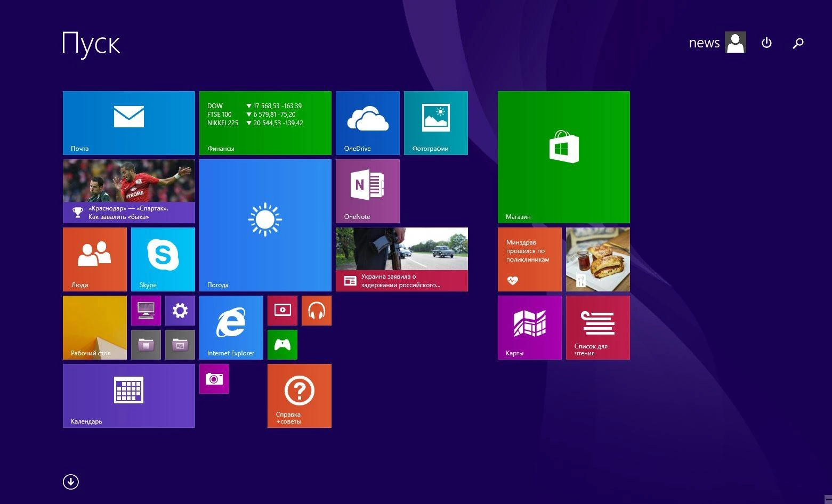
Task: Open the Справка + советы help tile
Action: pos(300,396)
